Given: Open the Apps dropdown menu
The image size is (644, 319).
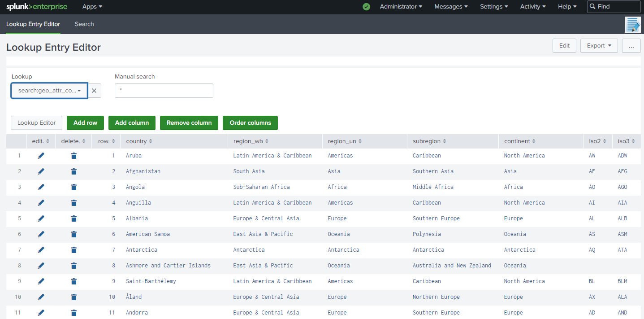Looking at the screenshot, I should [x=92, y=7].
